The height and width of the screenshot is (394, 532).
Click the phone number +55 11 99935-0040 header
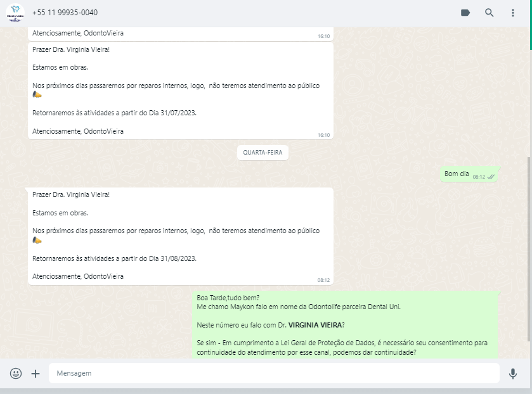[x=65, y=13]
